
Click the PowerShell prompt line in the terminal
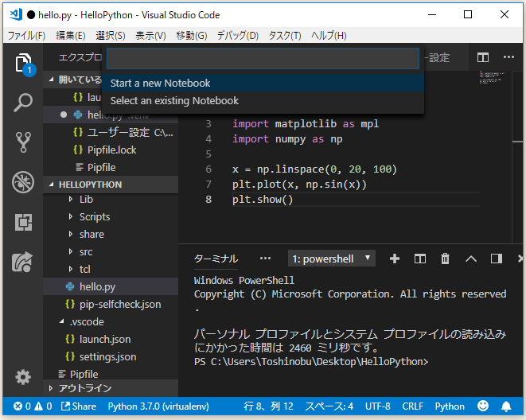point(311,362)
